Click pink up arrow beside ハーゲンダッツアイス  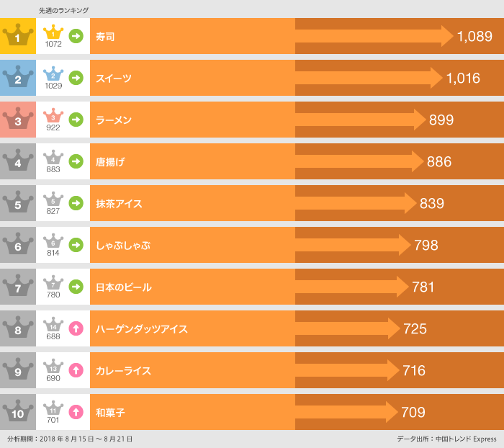coord(76,328)
